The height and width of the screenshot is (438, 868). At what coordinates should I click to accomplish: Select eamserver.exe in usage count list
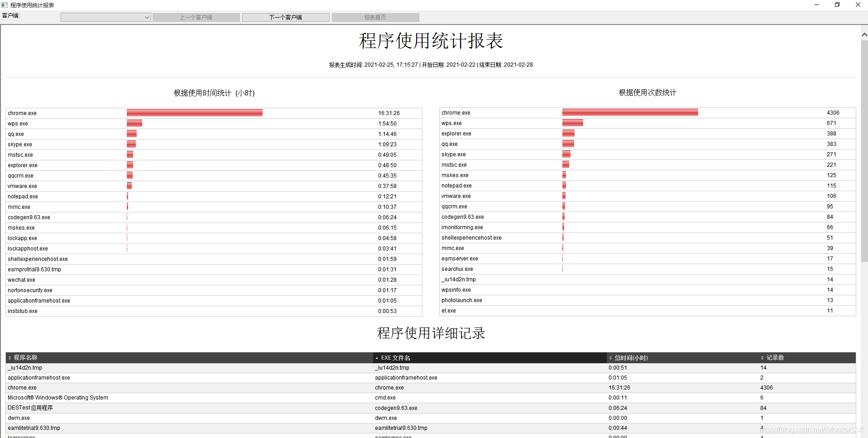460,259
